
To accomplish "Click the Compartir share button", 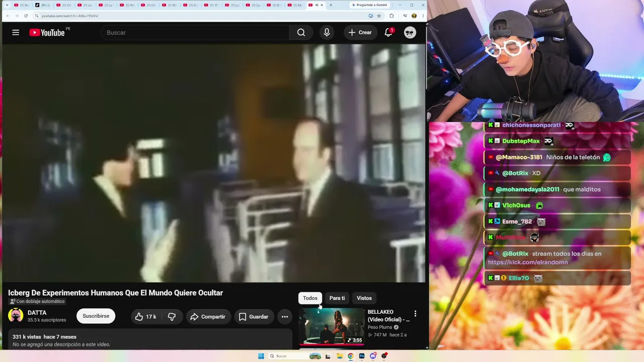I will (208, 317).
